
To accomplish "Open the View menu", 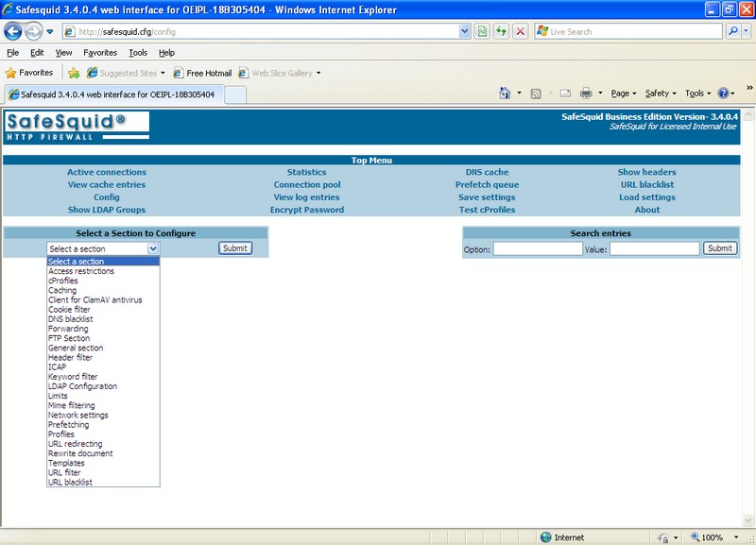I will click(x=63, y=53).
